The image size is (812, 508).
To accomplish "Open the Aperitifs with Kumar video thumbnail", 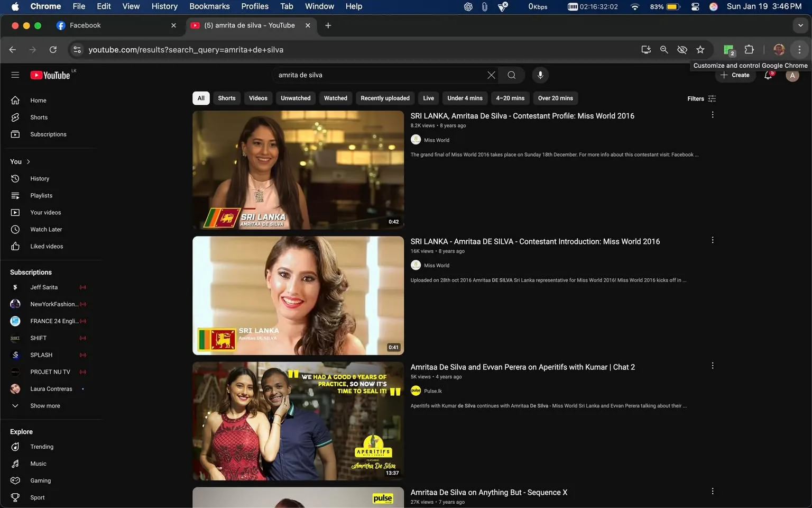I will coord(298,421).
